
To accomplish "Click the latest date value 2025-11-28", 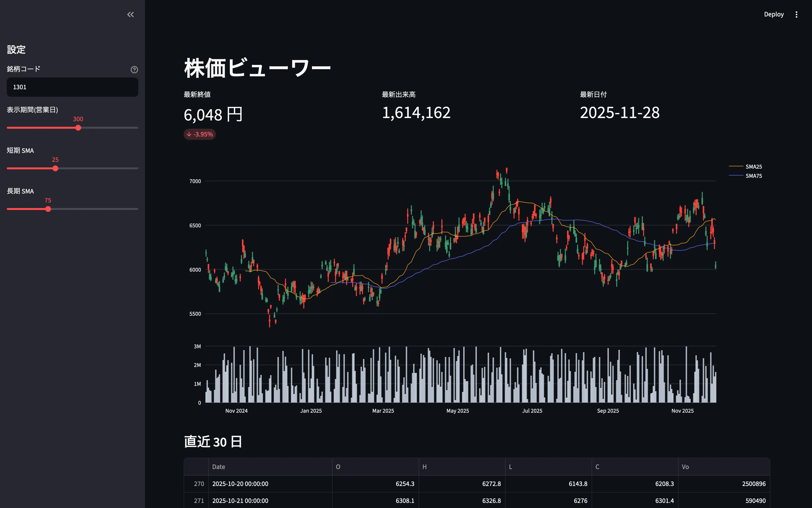I will (x=620, y=112).
